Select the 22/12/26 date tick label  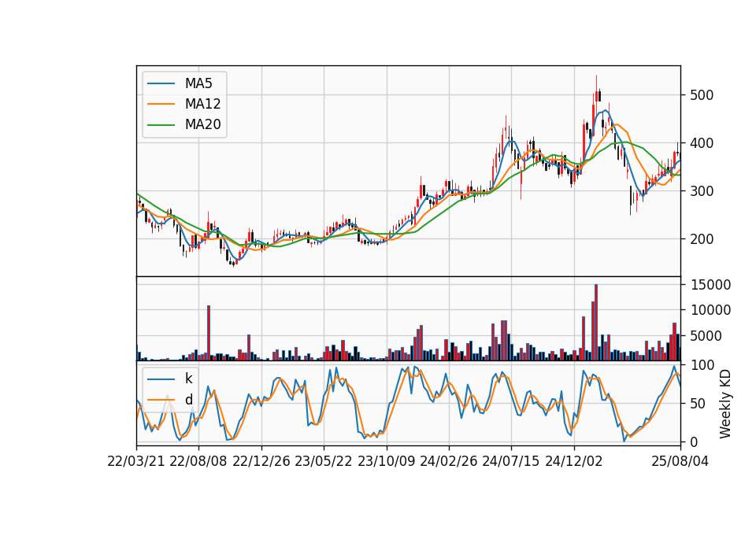pyautogui.click(x=261, y=462)
